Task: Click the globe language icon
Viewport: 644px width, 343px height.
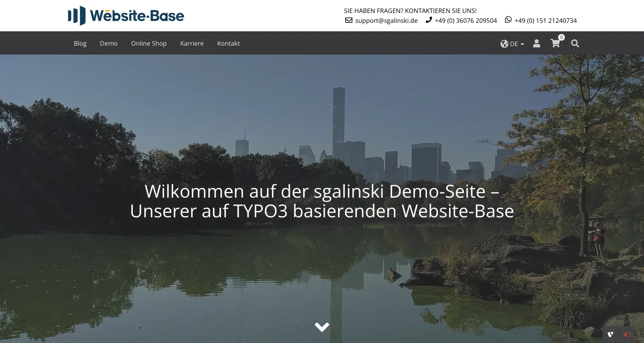Action: click(504, 43)
